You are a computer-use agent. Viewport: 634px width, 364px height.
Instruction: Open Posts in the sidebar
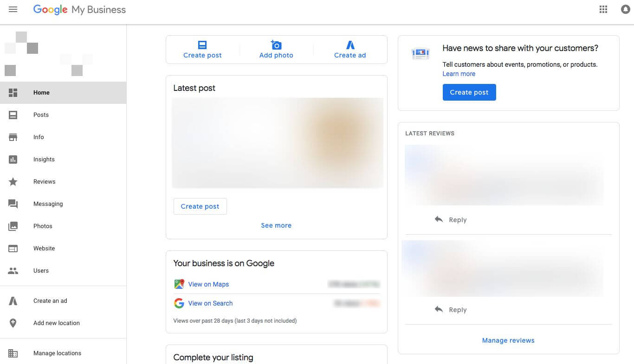[41, 115]
